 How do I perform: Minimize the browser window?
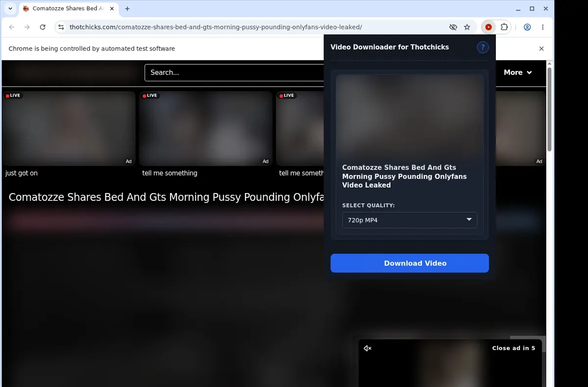[x=518, y=9]
